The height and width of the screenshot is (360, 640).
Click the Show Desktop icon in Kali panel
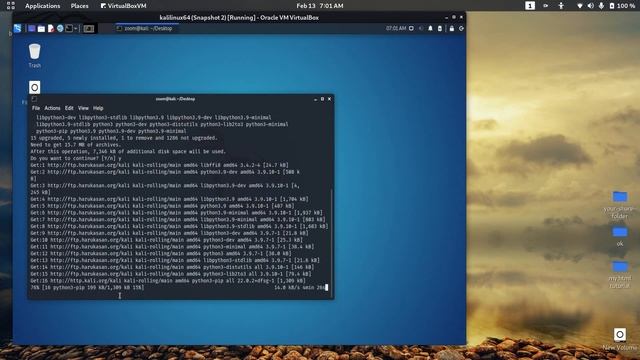tap(31, 28)
